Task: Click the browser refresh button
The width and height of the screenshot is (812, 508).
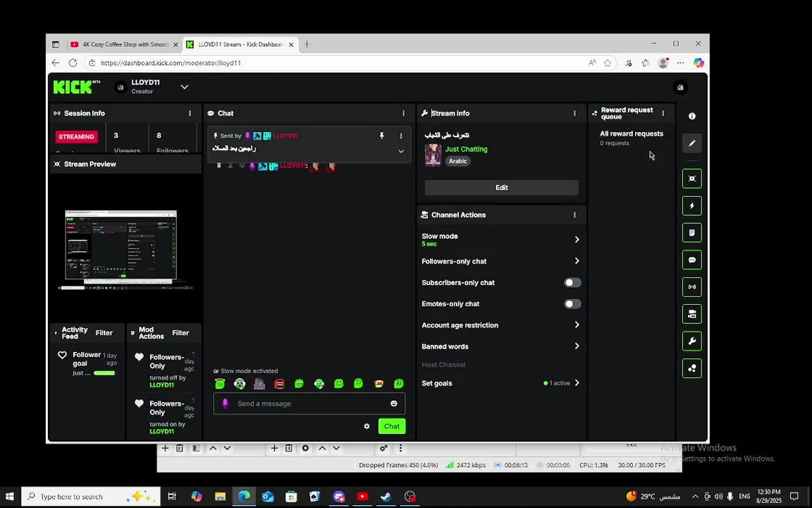Action: (73, 63)
